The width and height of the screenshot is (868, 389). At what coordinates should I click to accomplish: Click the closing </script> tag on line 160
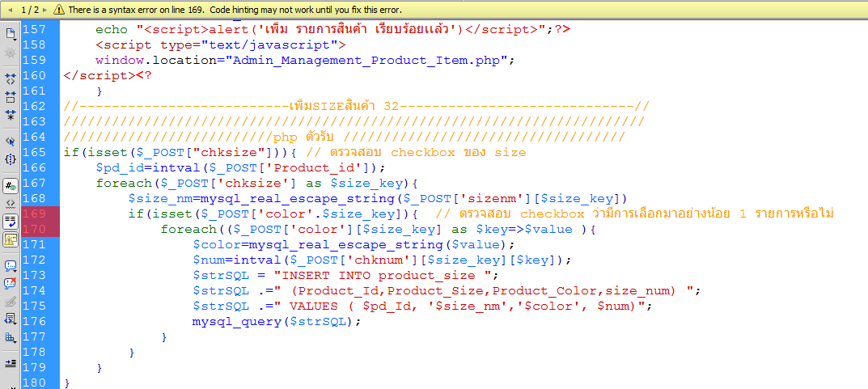(x=99, y=75)
